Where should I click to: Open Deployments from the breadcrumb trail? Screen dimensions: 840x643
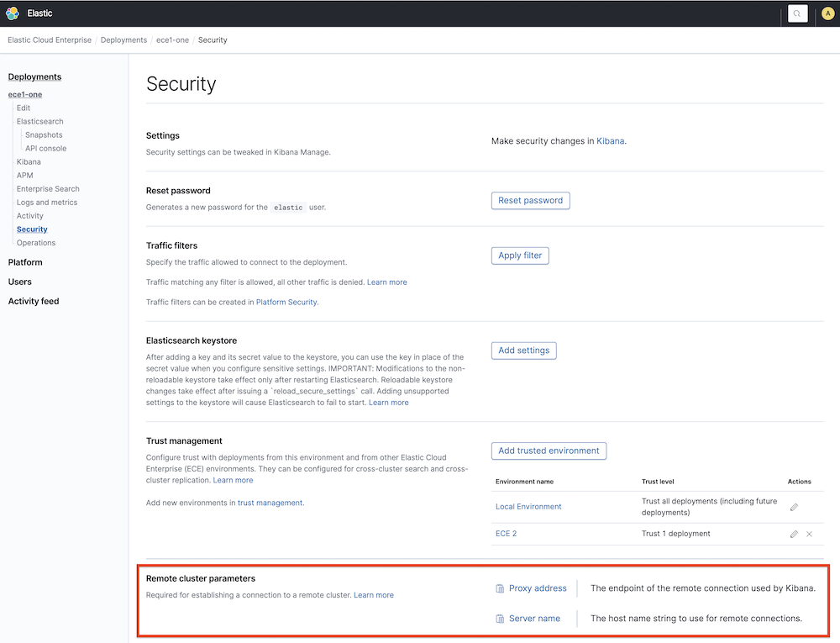click(x=123, y=40)
